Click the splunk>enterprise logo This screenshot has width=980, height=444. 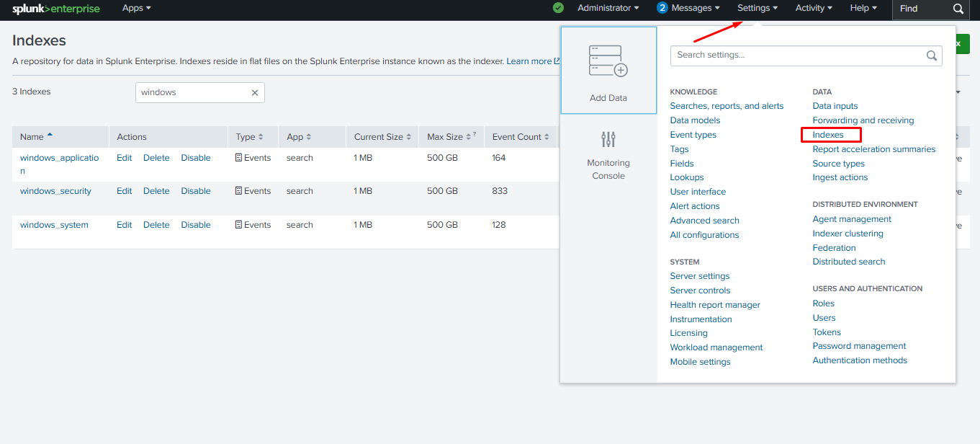click(x=54, y=9)
